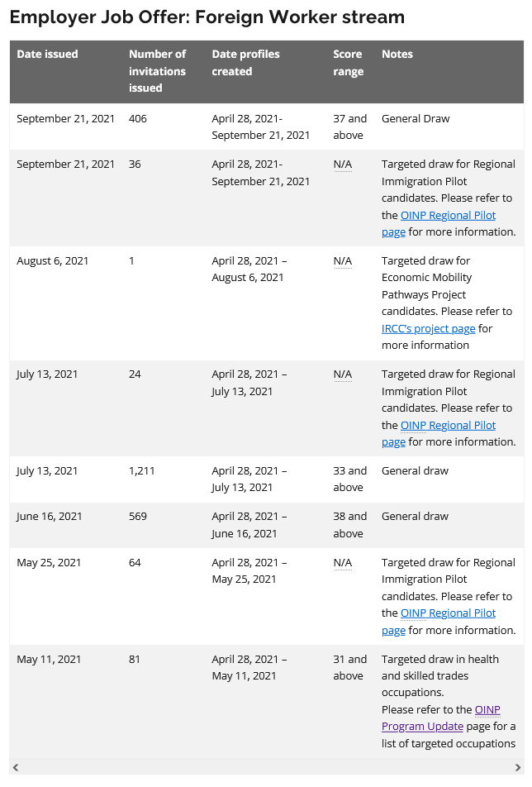Click the Number of invitations issued header
532x787 pixels.
tap(157, 71)
